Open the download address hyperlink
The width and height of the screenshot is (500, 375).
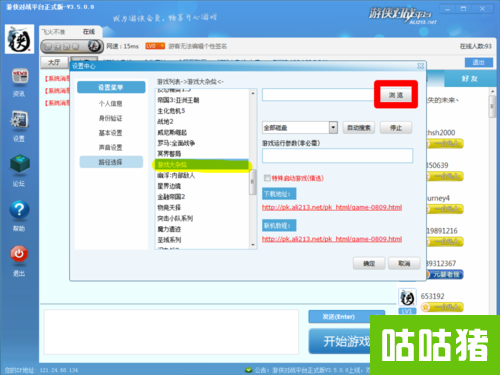332,207
